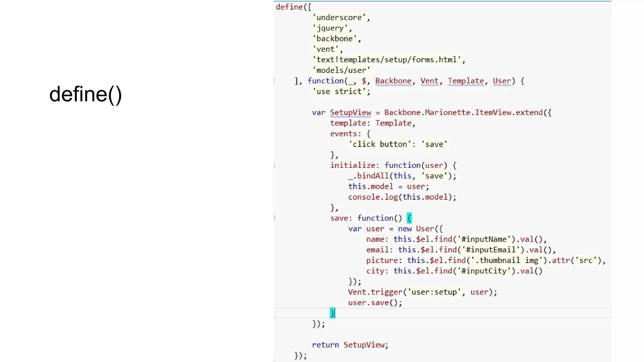This screenshot has height=362, width=644.
Task: Click the 'click button' string
Action: click(x=380, y=144)
